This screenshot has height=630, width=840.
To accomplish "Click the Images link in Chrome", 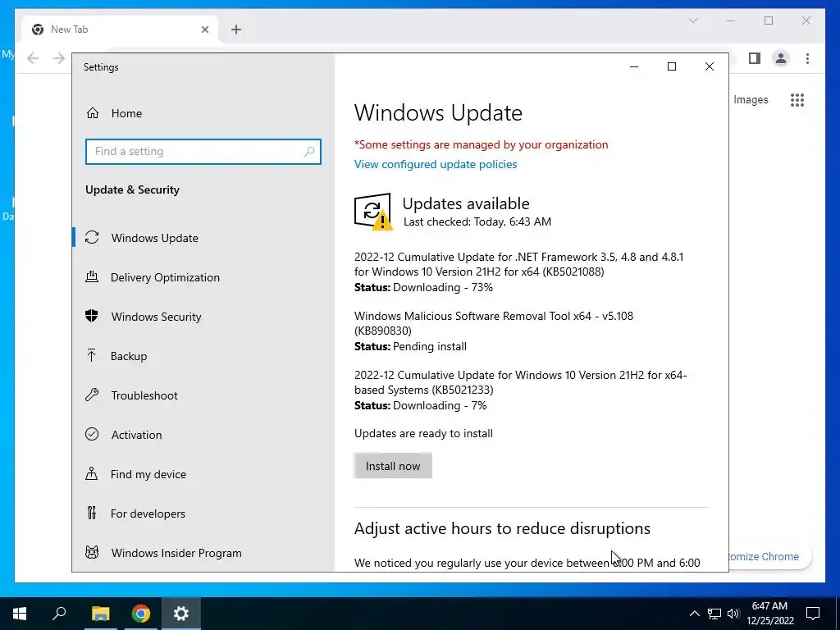I will point(751,99).
